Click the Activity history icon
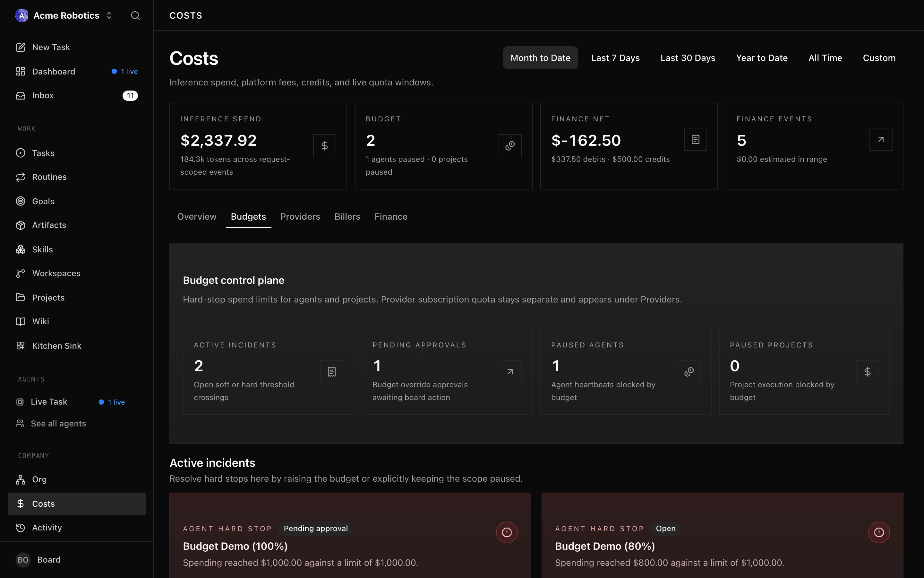 tap(21, 528)
